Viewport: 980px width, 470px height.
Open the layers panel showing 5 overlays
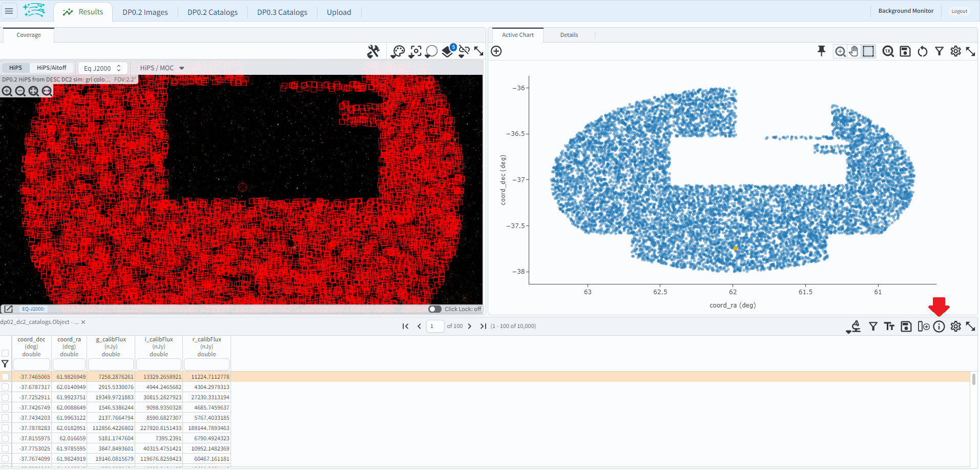(448, 51)
